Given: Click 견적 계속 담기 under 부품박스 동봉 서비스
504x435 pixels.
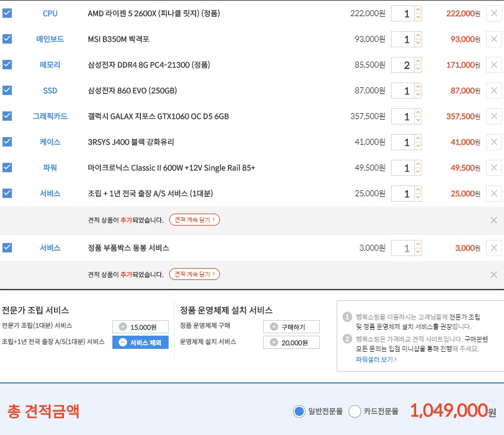Looking at the screenshot, I should 194,274.
